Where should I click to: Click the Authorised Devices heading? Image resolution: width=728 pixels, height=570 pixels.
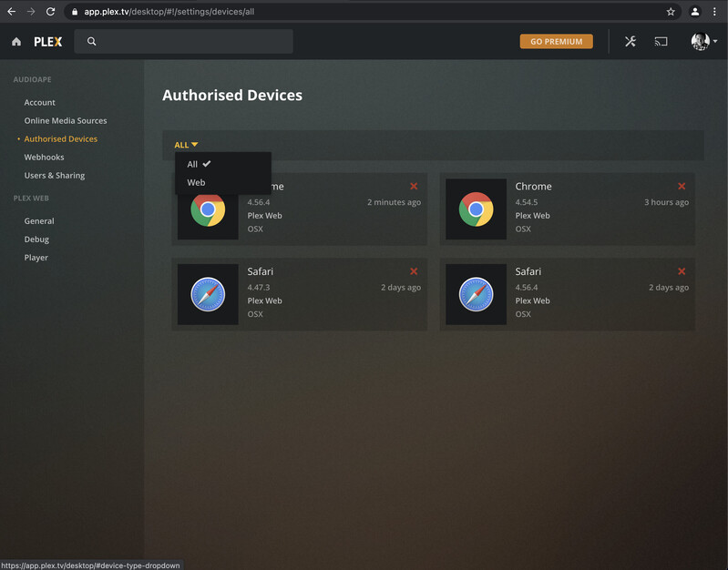click(x=232, y=96)
